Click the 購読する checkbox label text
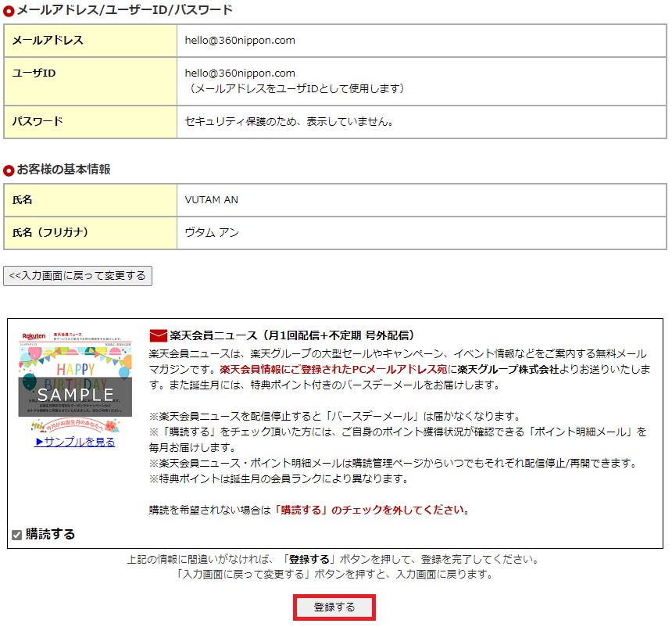Screen dimensions: 672x627 pos(50,535)
